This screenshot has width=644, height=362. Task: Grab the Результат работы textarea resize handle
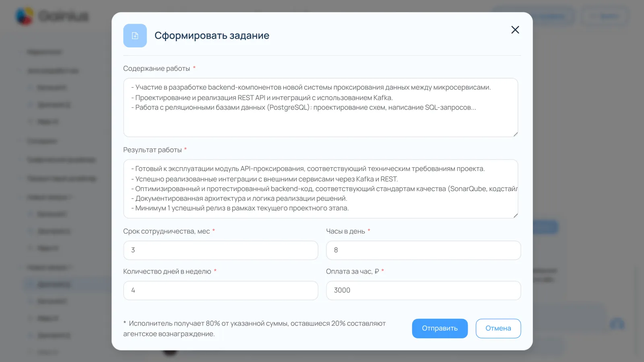click(515, 216)
